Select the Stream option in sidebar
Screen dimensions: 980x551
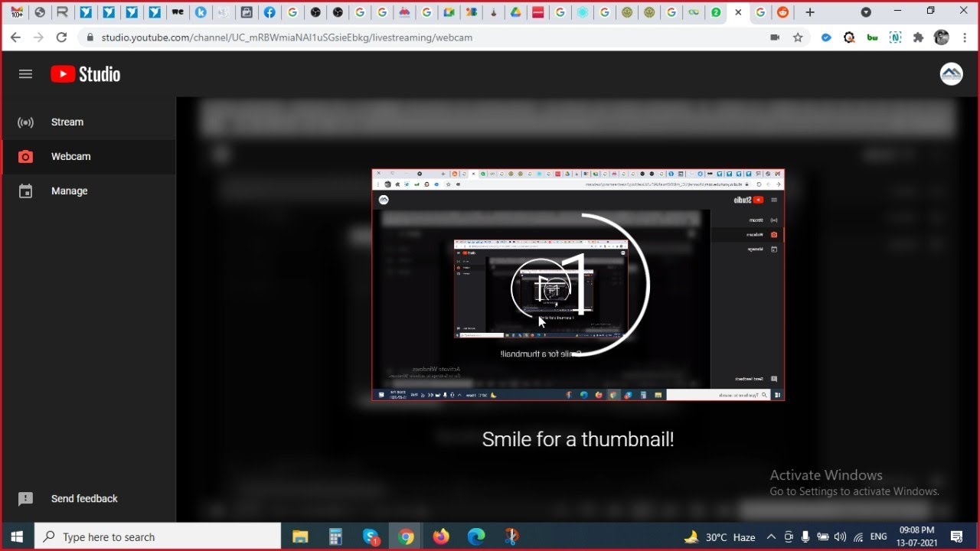point(89,122)
